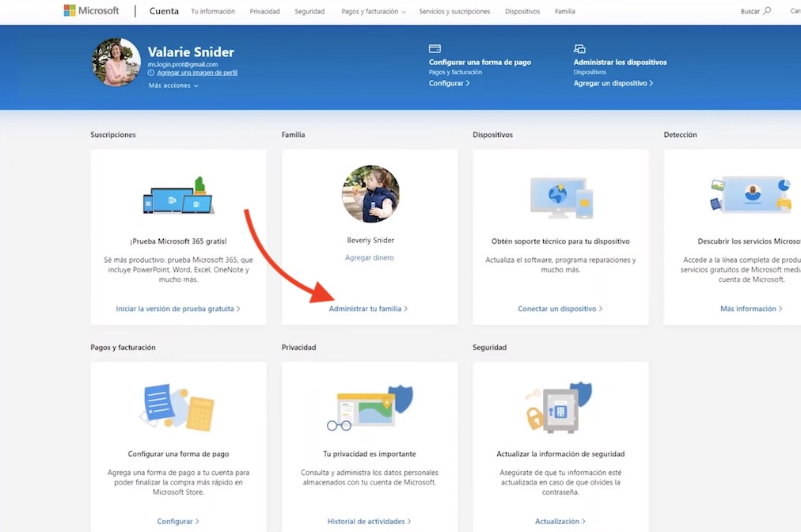Select the Dispositivos menu item
This screenshot has height=532, width=801.
click(522, 11)
